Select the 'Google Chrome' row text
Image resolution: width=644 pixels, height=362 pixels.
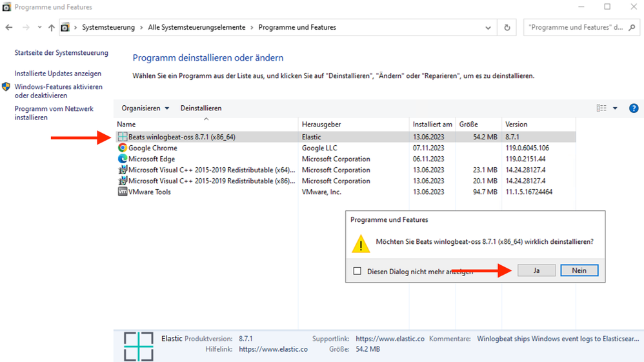coord(153,148)
